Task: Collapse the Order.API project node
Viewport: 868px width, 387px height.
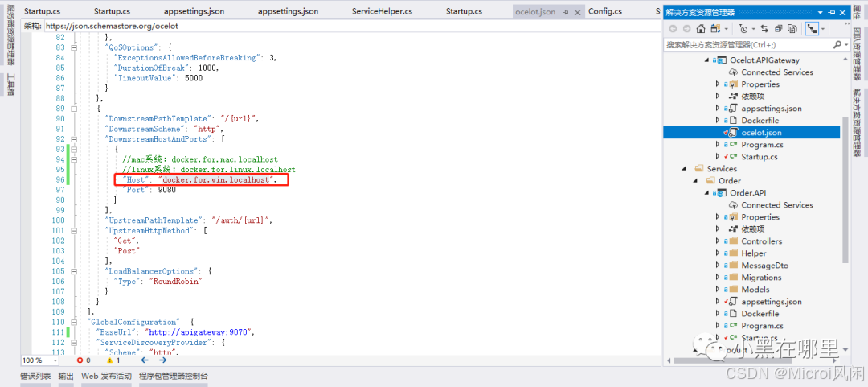Action: pos(707,193)
